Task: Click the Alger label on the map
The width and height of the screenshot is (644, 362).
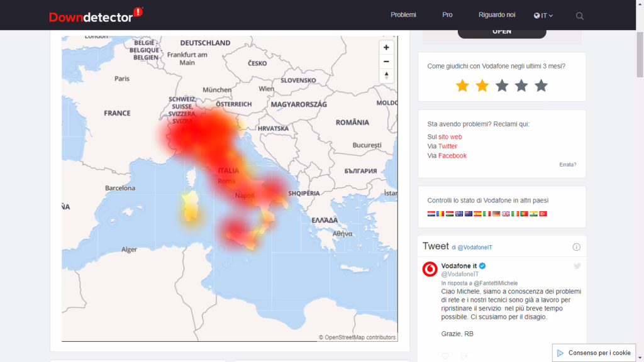Action: (129, 250)
